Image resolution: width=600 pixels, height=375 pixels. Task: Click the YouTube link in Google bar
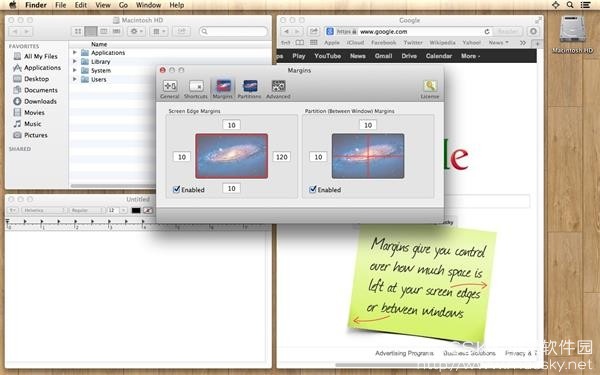(x=328, y=56)
